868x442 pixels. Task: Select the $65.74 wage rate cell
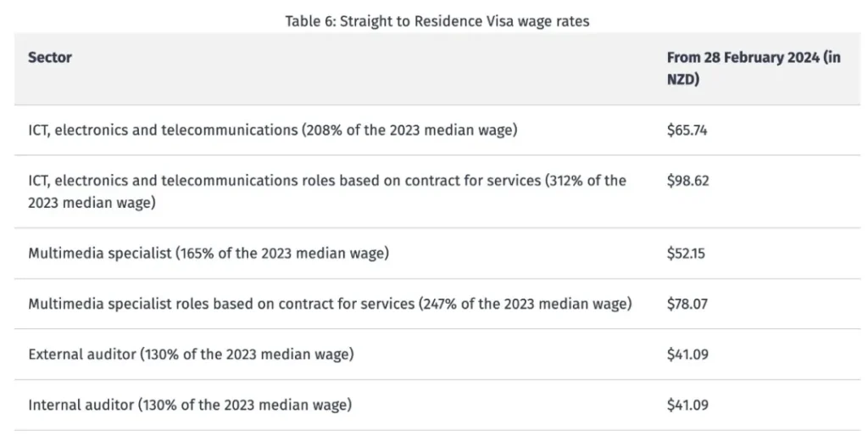tap(687, 131)
